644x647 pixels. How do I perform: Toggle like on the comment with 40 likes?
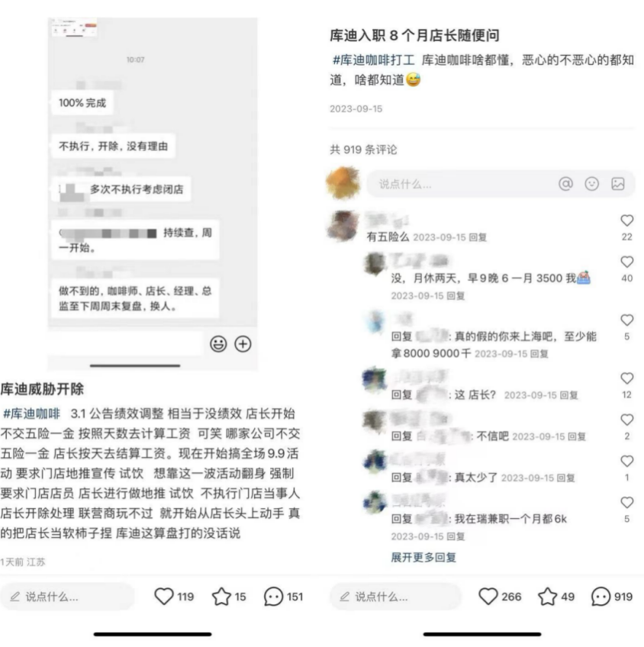626,262
